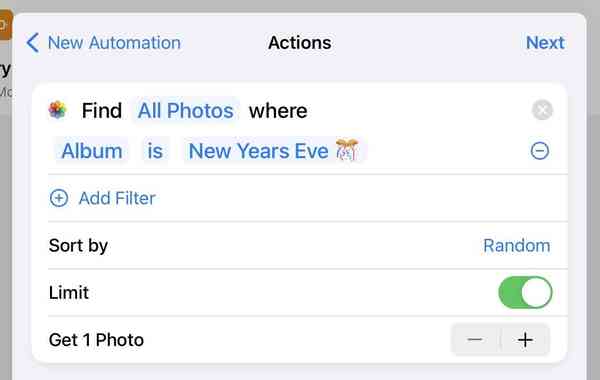Viewport: 600px width, 380px height.
Task: Change the All Photos parameter
Action: 186,111
